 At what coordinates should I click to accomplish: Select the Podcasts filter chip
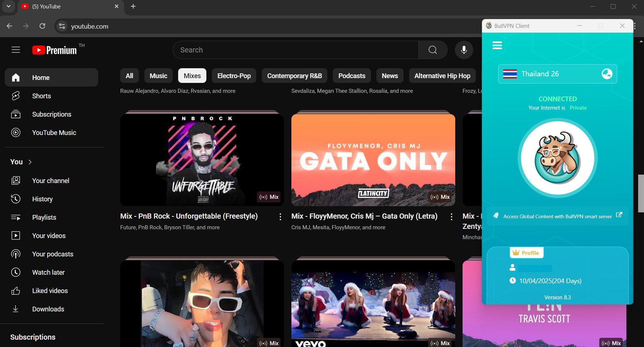[x=352, y=76]
